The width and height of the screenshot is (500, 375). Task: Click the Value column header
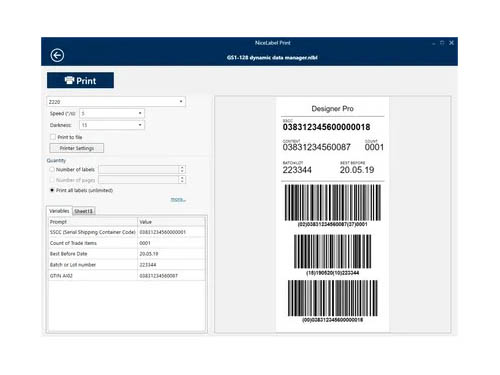click(x=172, y=222)
